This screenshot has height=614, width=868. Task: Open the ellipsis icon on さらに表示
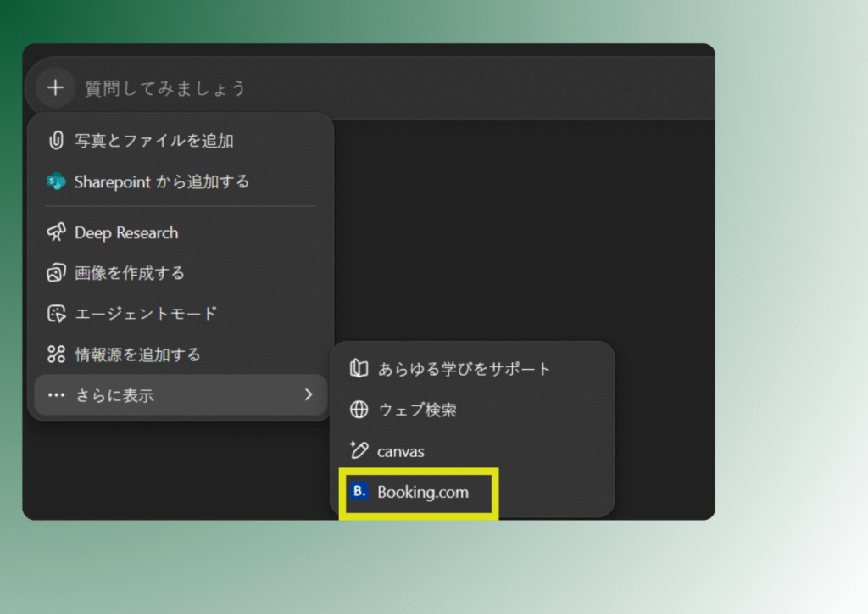click(55, 394)
